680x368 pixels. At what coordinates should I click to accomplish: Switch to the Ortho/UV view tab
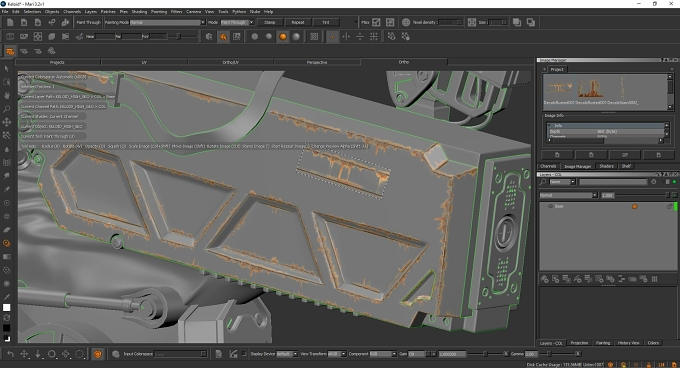[230, 62]
